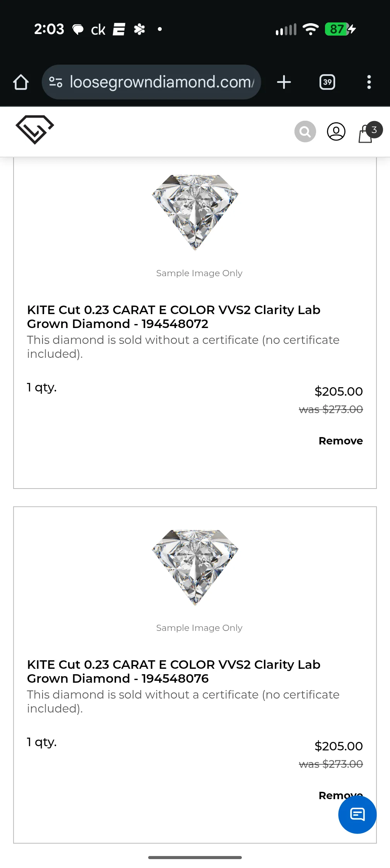Tap the Loose Grown Diamond logo
This screenshot has height=868, width=390.
(35, 130)
